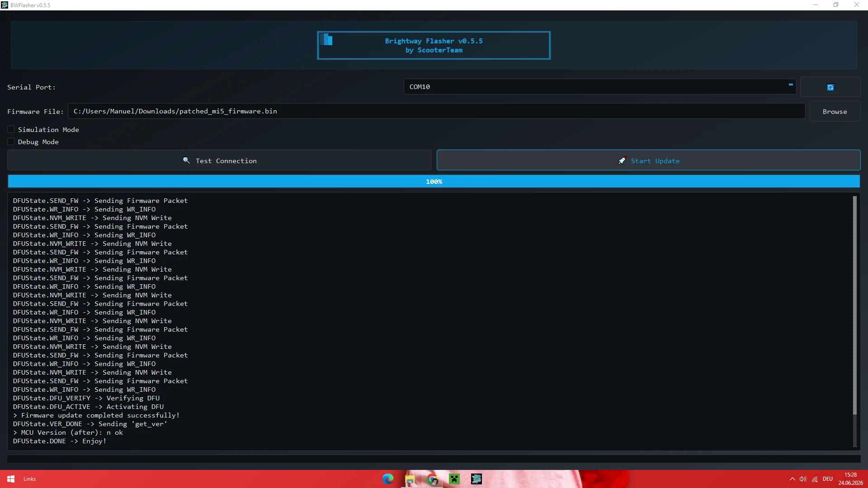Launch Minecraft from the taskbar
Screen dimensions: 868x488
pos(454,479)
